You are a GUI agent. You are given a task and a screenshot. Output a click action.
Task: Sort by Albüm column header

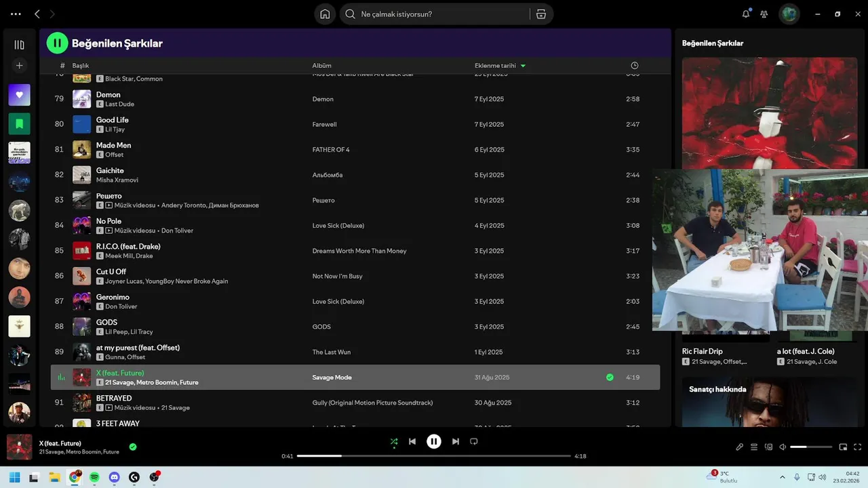[x=321, y=66]
